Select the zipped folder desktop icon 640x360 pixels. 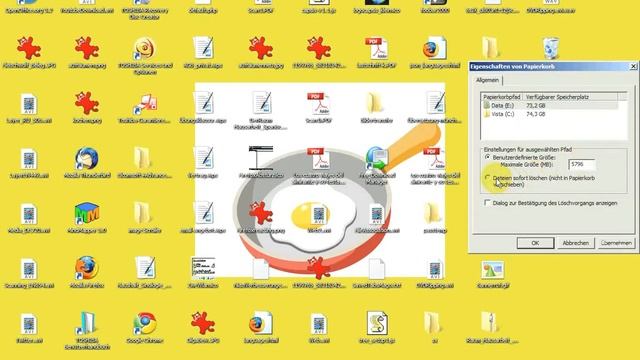tap(489, 323)
